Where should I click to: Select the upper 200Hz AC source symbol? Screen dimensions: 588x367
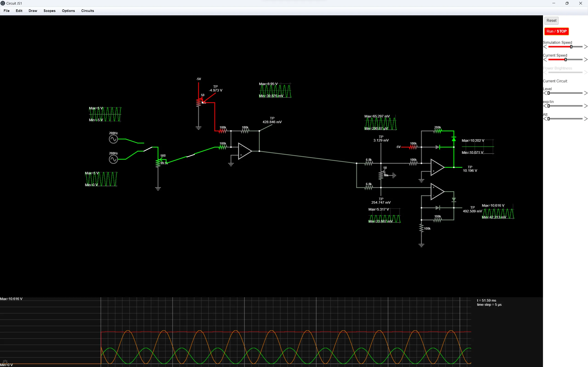click(114, 139)
